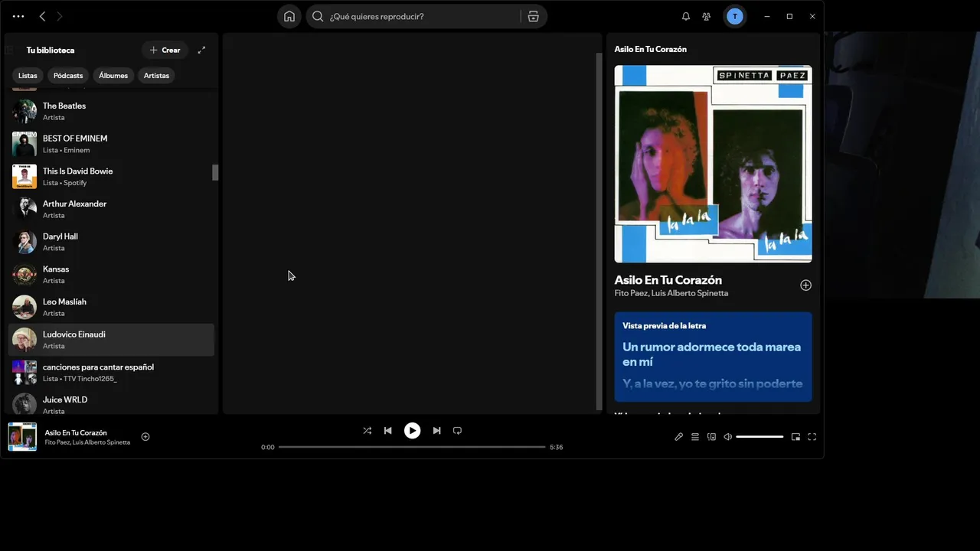Screen dimensions: 980x551
Task: Open the three-dot app menu
Action: (18, 16)
